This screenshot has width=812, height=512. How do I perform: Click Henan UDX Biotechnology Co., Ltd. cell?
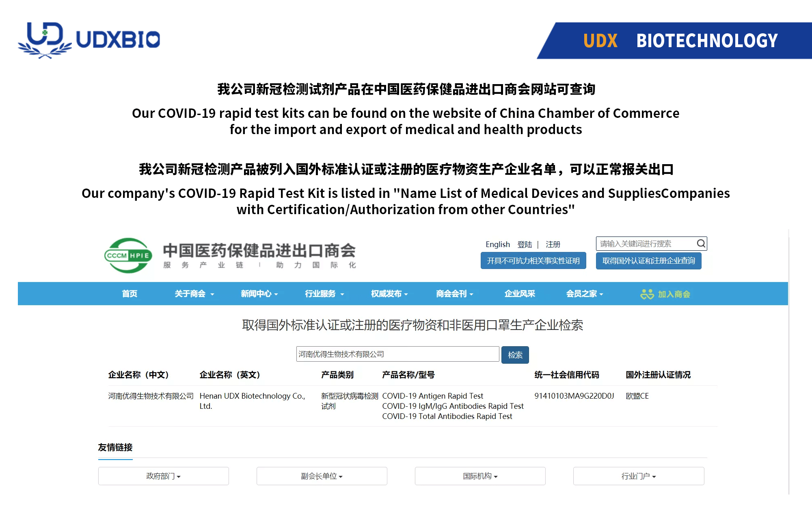(252, 401)
